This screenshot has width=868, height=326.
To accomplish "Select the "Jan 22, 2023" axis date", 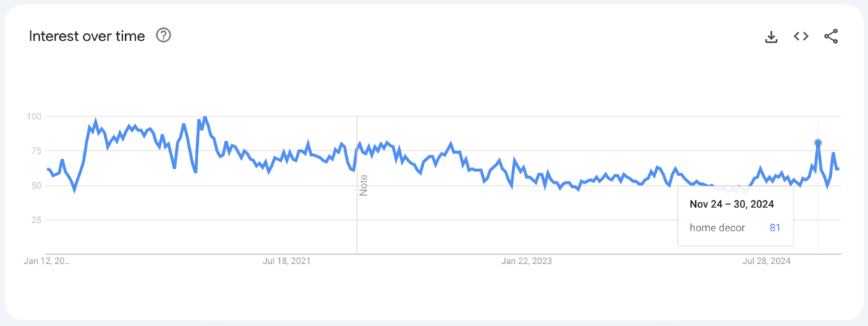I will 527,261.
